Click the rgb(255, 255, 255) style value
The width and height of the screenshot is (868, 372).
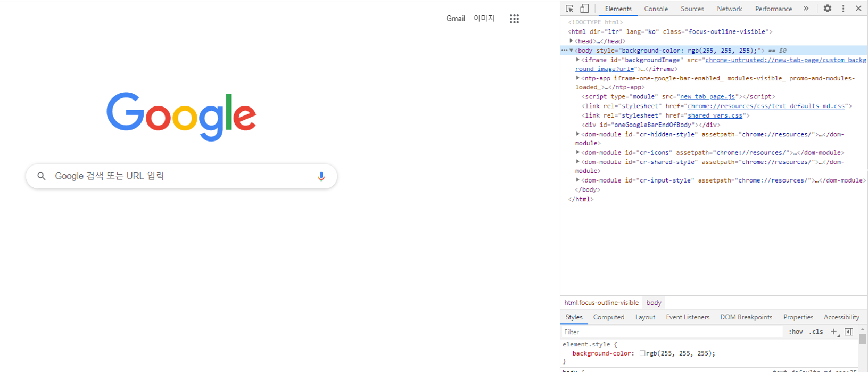coord(679,353)
